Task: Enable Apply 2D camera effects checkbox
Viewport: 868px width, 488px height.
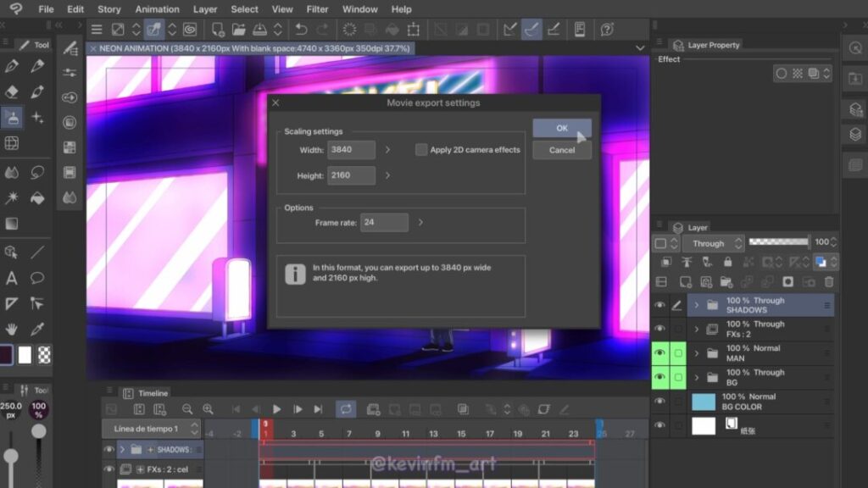Action: (421, 150)
